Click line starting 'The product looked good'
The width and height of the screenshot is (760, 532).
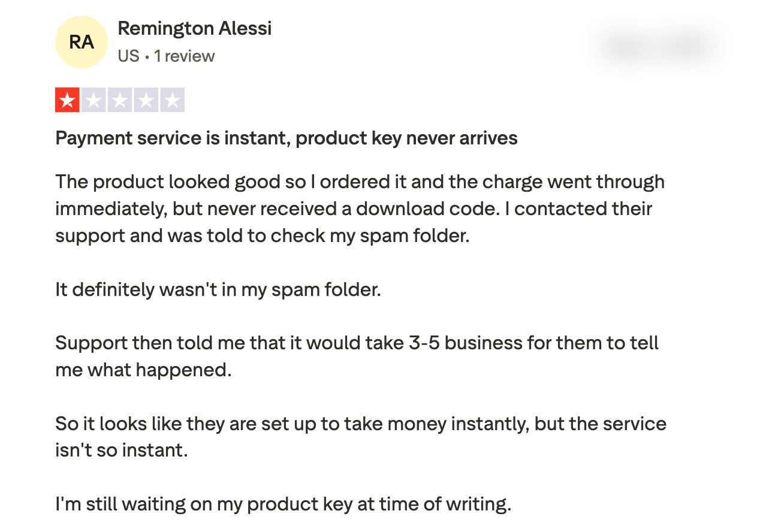click(x=360, y=182)
